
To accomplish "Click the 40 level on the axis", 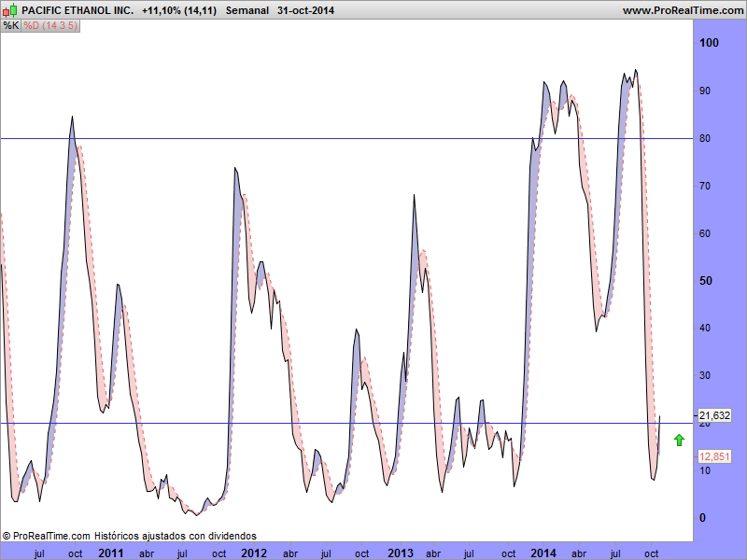I will (x=705, y=329).
